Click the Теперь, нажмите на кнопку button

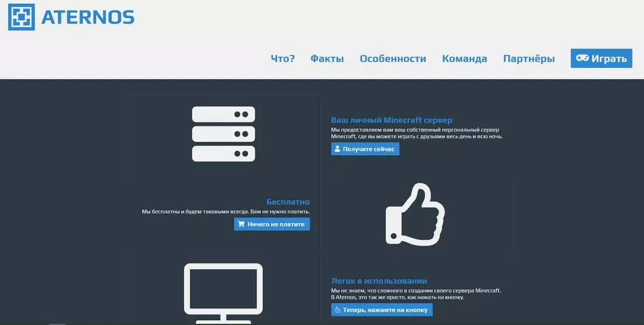click(382, 310)
